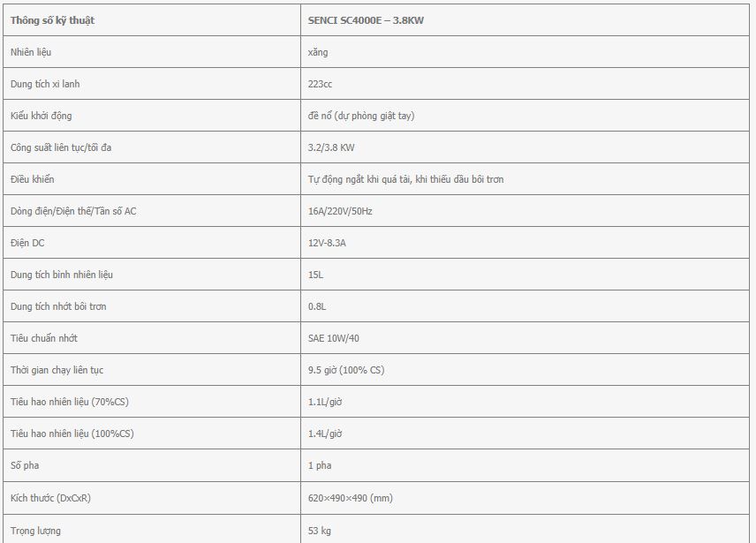Click the 'Nhiên liệu' row label
This screenshot has height=543, width=756.
point(31,52)
